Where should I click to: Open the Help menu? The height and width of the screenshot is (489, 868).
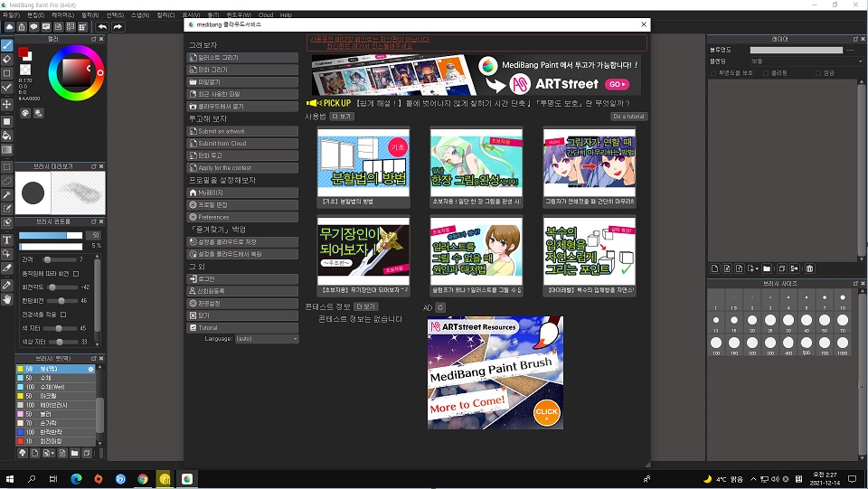[x=286, y=15]
